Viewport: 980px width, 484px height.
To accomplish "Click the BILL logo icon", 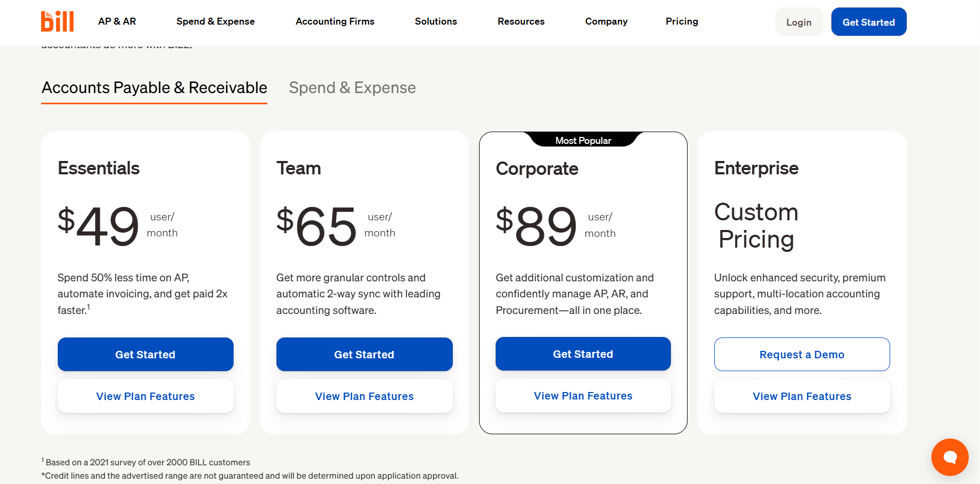I will pyautogui.click(x=57, y=21).
